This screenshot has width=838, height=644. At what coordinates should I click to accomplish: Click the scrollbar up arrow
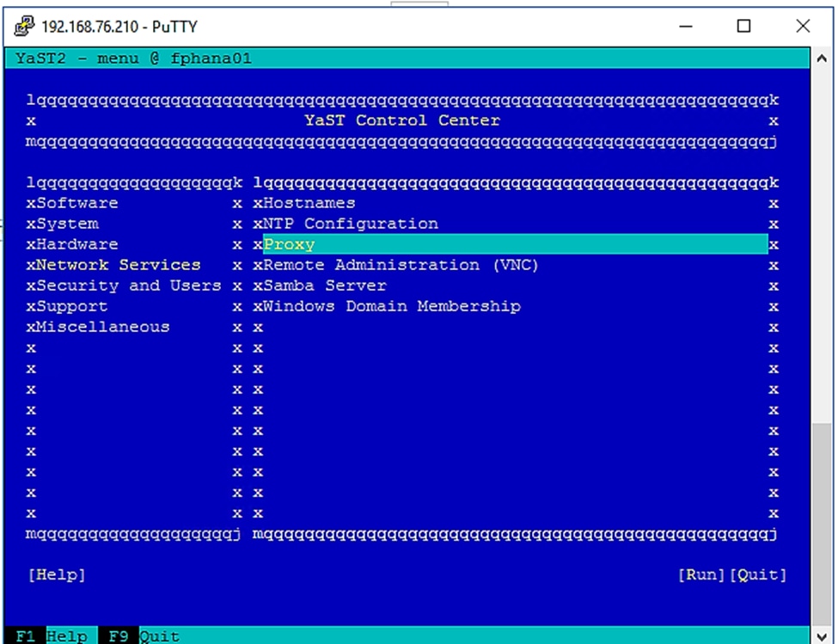pos(822,58)
